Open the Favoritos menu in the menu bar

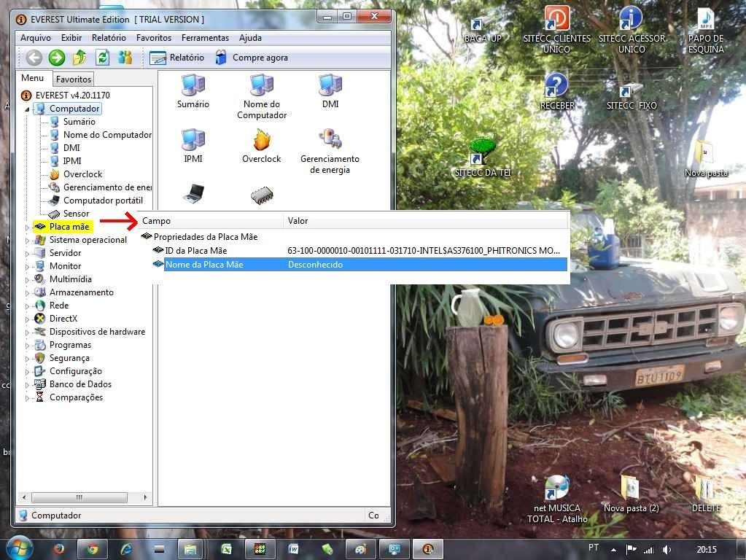point(154,38)
